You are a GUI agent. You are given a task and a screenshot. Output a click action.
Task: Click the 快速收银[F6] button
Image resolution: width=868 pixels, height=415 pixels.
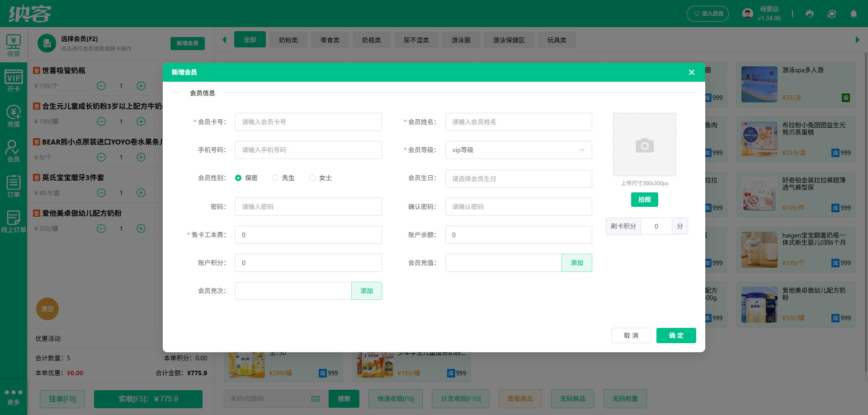click(x=396, y=399)
